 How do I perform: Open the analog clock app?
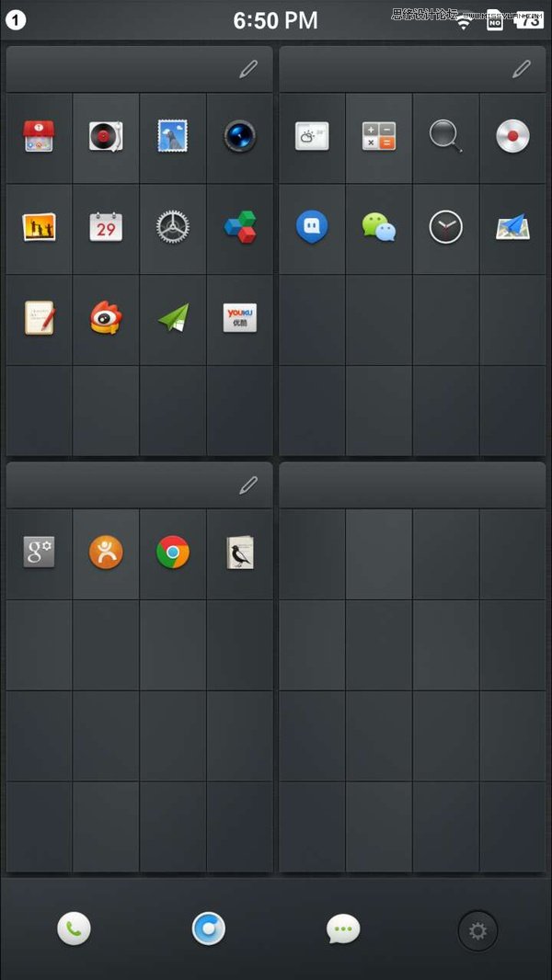(445, 226)
